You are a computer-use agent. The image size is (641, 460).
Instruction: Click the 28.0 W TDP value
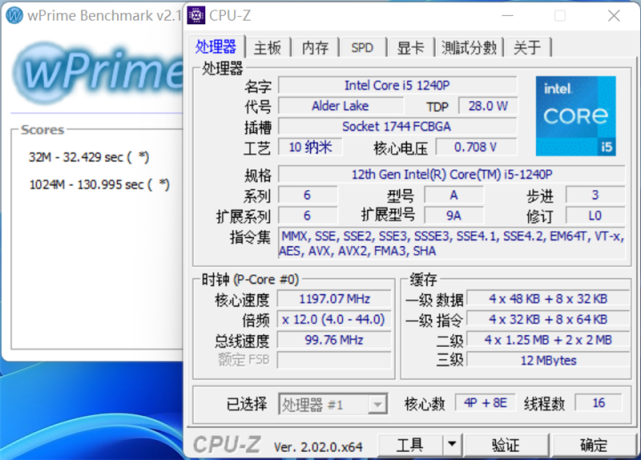point(488,106)
